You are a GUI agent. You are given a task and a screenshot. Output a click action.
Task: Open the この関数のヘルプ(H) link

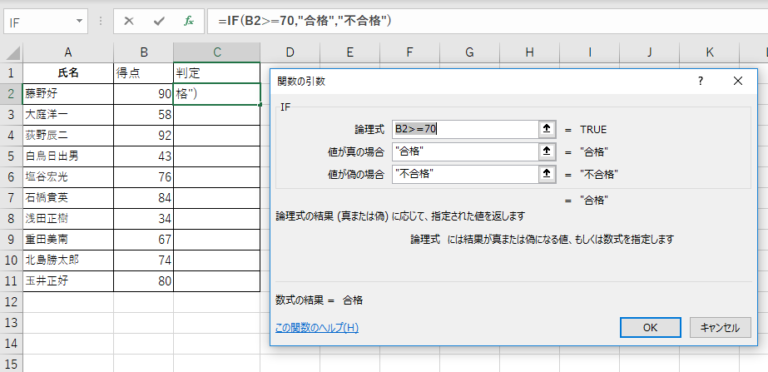317,328
